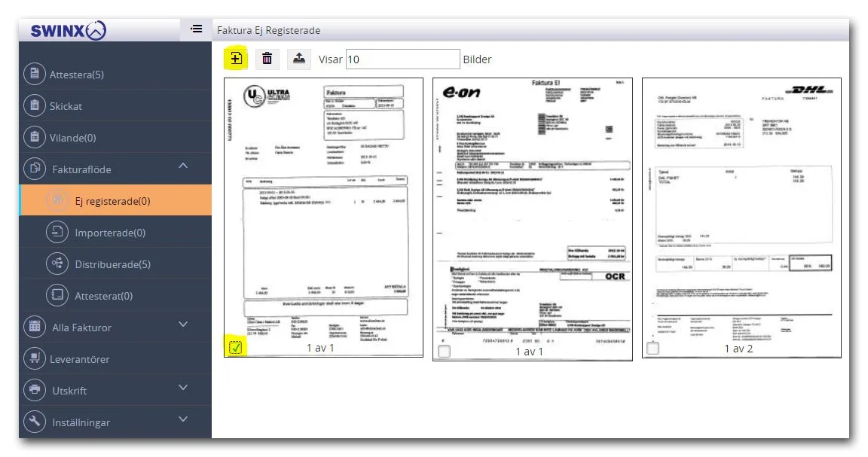
Task: Toggle the hamburger sidebar menu
Action: [x=196, y=29]
